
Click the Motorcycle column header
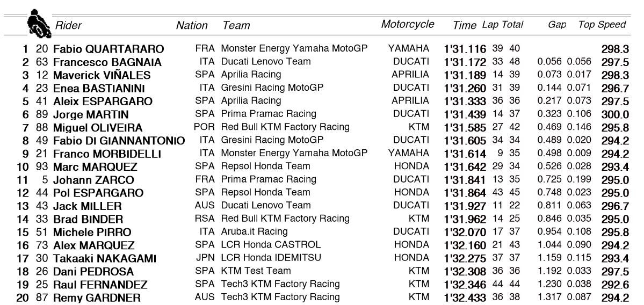[408, 24]
